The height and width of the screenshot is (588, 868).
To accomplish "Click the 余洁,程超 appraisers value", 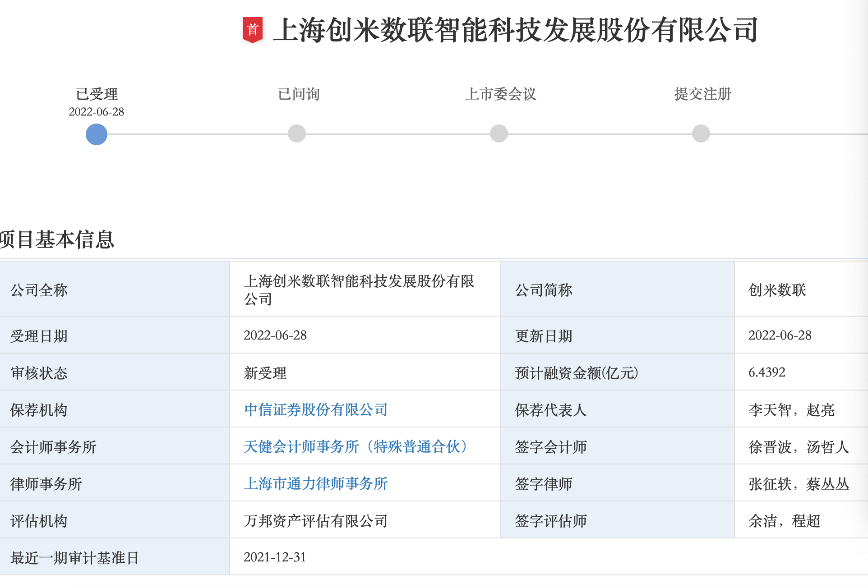I will [785, 521].
